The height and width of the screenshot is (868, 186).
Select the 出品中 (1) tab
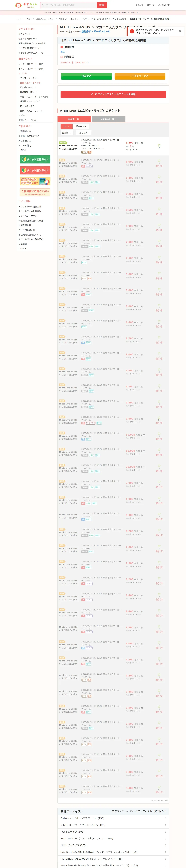(x=74, y=119)
